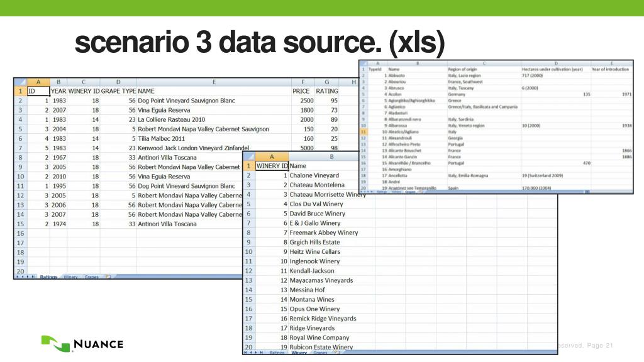Image resolution: width=644 pixels, height=362 pixels.
Task: Go to last sheet arrow in Ratings workbook
Action: (x=34, y=277)
